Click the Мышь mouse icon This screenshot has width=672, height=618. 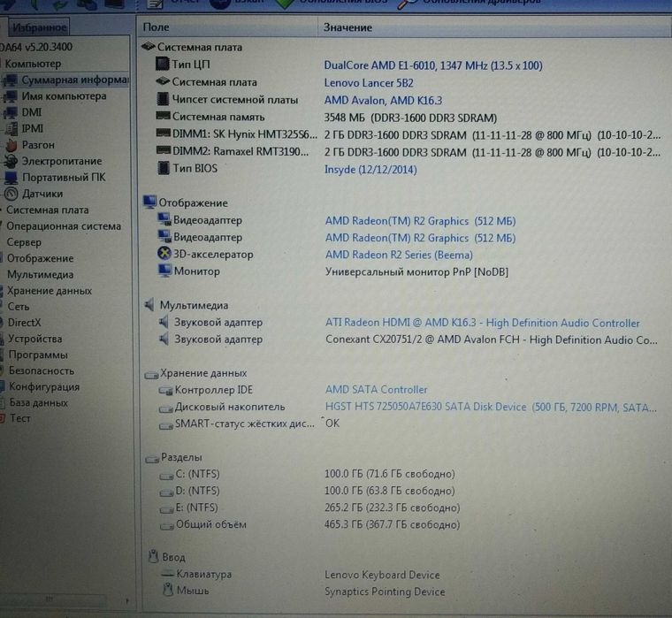[x=168, y=590]
